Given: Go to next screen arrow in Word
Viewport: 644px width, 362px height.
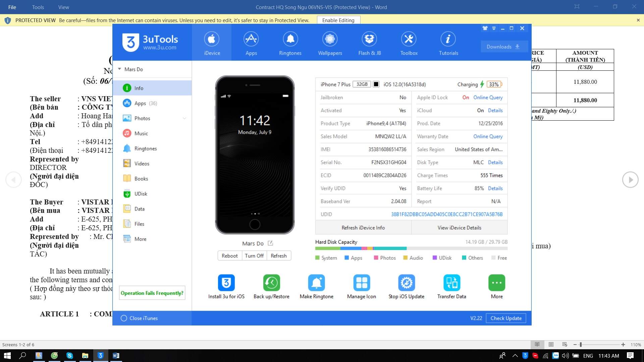Looking at the screenshot, I should 630,180.
